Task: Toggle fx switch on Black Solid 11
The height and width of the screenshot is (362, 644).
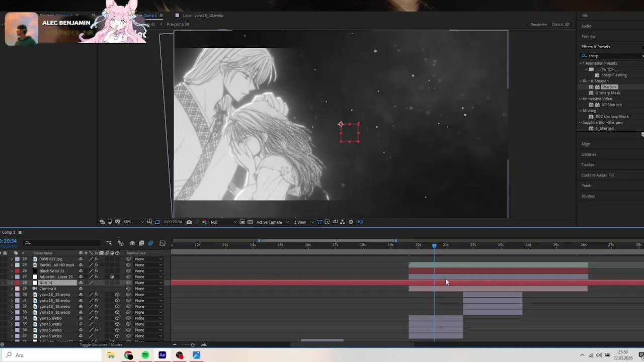Action: pyautogui.click(x=96, y=271)
